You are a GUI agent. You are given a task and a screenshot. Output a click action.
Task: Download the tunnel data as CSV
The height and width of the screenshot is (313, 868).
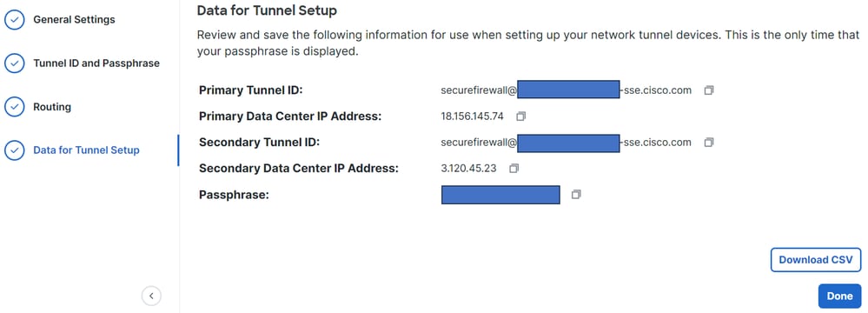point(815,260)
